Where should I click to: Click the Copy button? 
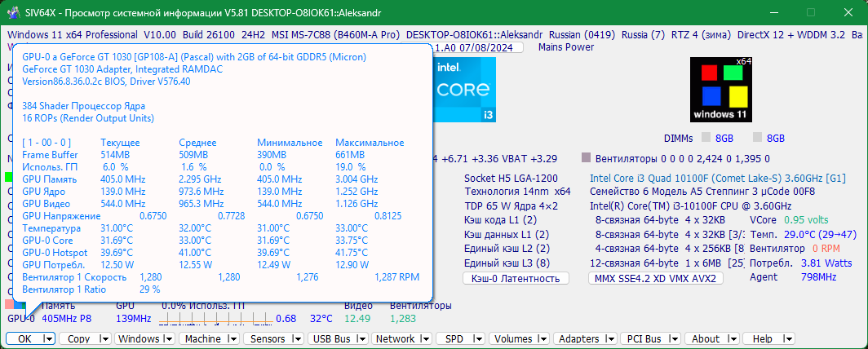tap(78, 338)
